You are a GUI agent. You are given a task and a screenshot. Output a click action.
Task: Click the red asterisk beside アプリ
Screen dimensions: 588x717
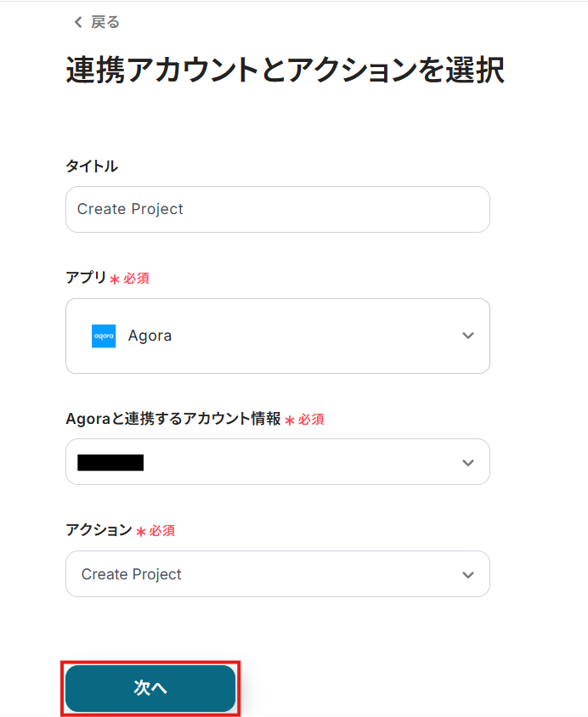115,279
